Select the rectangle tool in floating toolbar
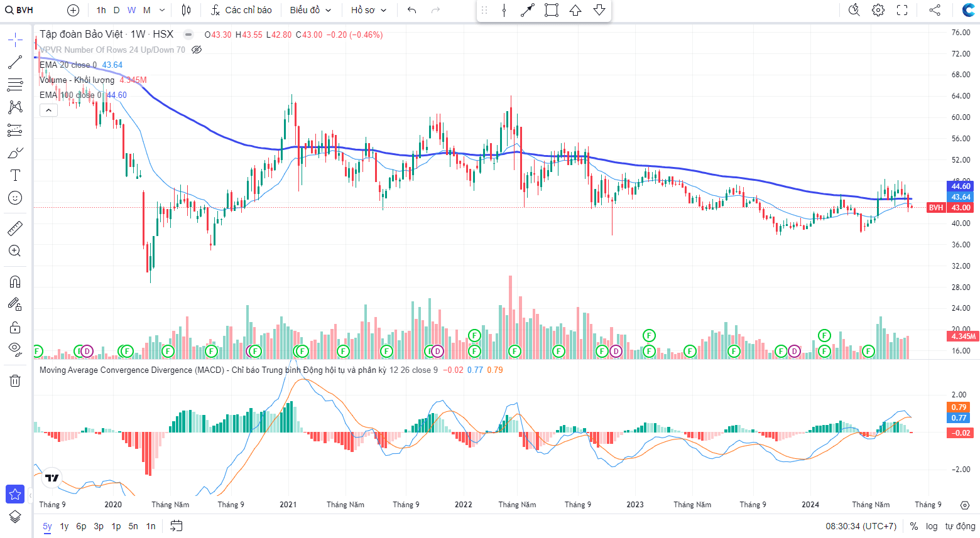The image size is (980, 538). pos(552,10)
